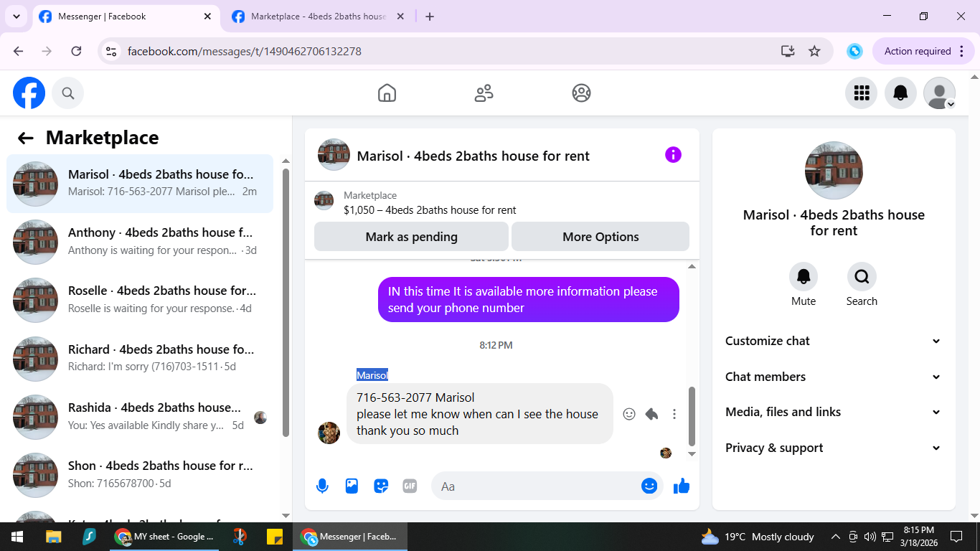
Task: Open a new browser tab
Action: click(x=430, y=17)
